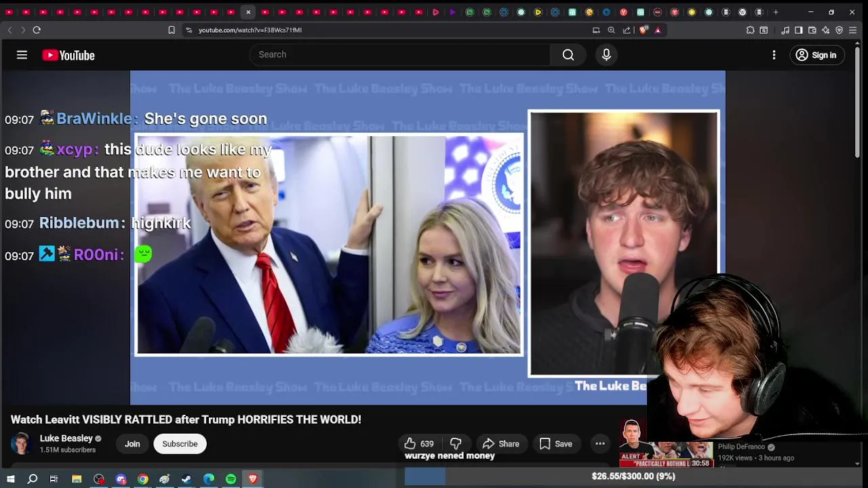Open the Brave VPN shield icon
868x488 pixels.
840,30
